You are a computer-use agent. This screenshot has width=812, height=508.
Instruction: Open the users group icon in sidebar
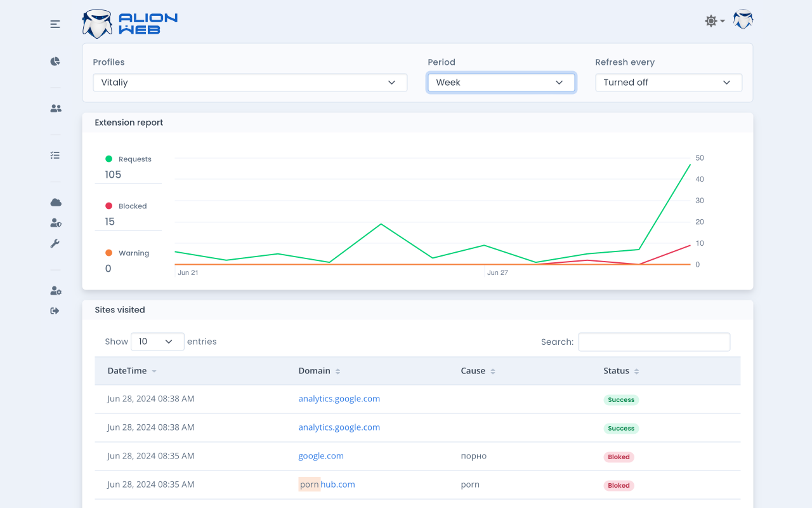[56, 109]
